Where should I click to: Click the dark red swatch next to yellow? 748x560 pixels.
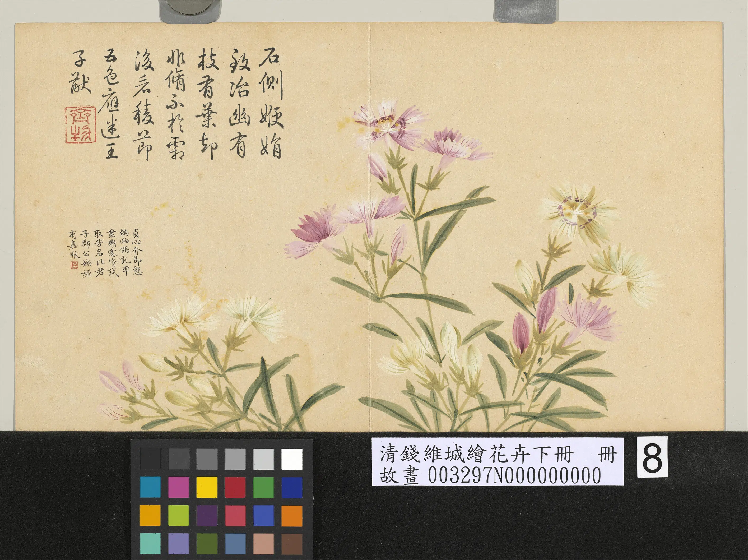tap(235, 487)
